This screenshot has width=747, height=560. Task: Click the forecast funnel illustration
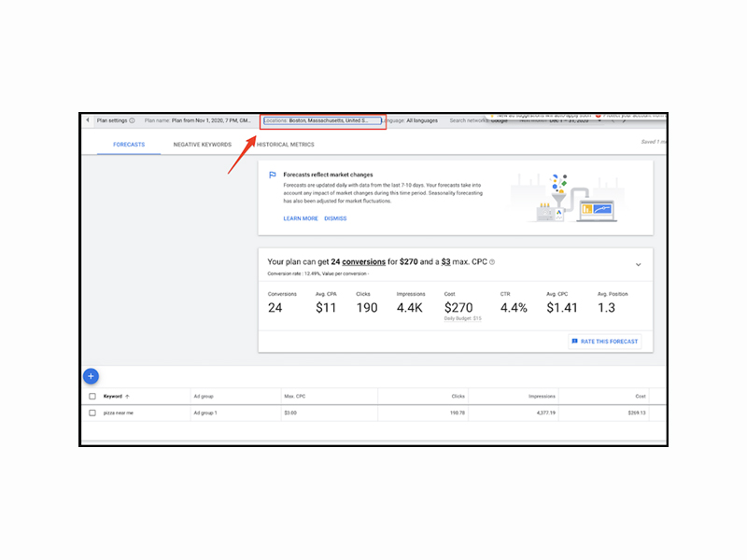coord(558,197)
